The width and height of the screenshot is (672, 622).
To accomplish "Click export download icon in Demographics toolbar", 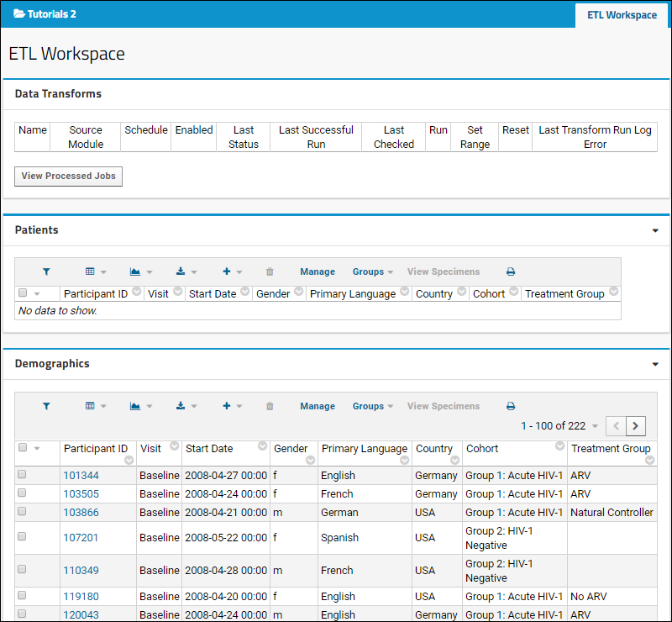I will (x=181, y=406).
